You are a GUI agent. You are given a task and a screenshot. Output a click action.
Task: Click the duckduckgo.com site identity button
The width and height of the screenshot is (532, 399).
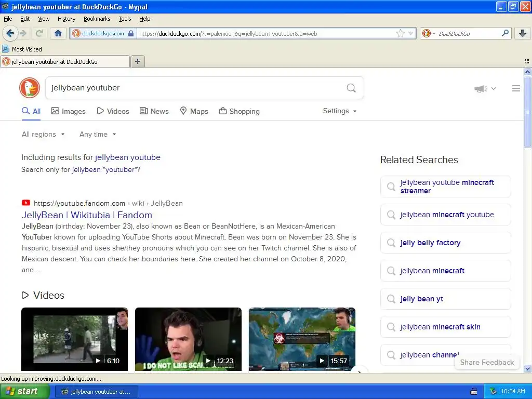click(x=103, y=33)
